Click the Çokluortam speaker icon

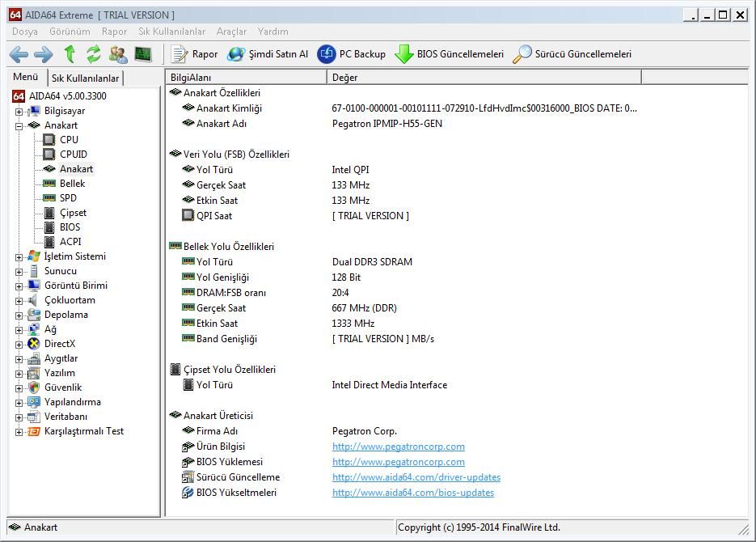click(x=33, y=300)
